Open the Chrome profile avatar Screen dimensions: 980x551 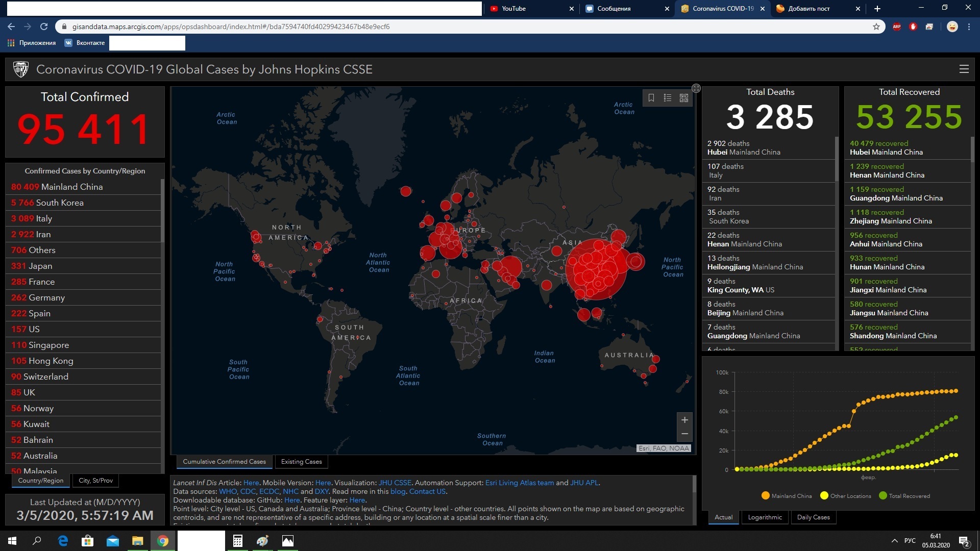(952, 27)
